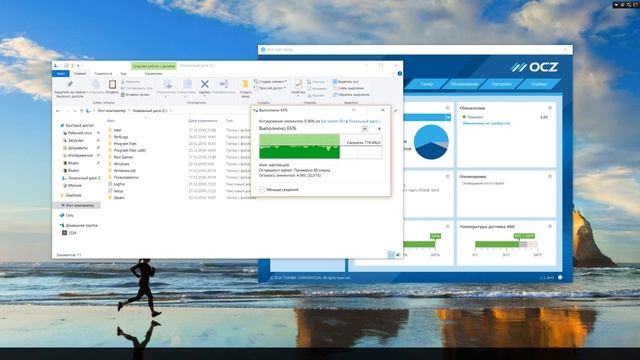Open the OCZ Tuner tab

[427, 84]
